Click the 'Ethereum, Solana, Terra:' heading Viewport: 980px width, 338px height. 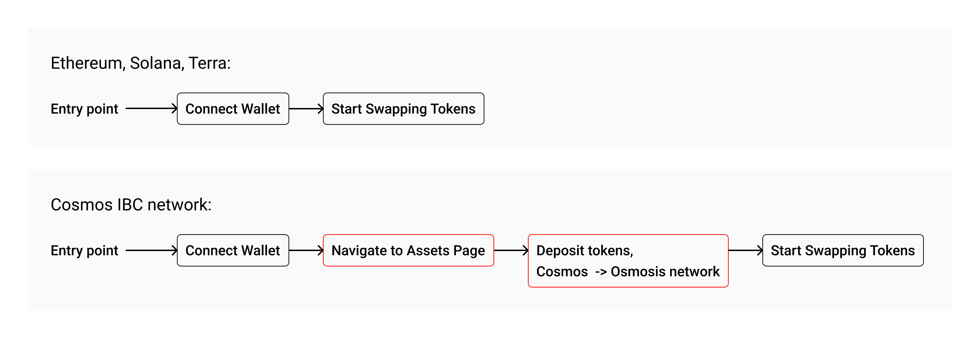point(141,63)
